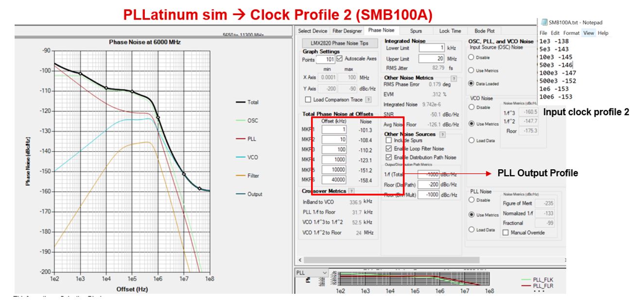
Task: Open Notepad Format menu
Action: [571, 33]
